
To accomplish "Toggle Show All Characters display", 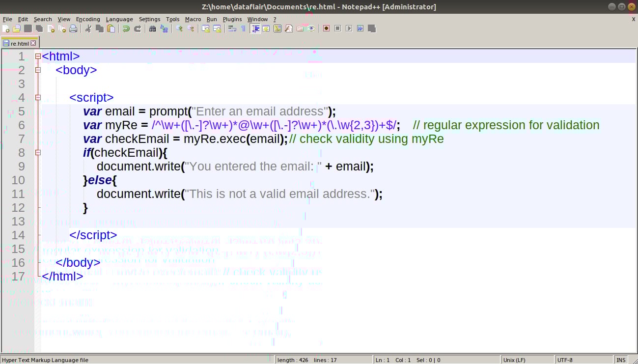I will click(243, 28).
